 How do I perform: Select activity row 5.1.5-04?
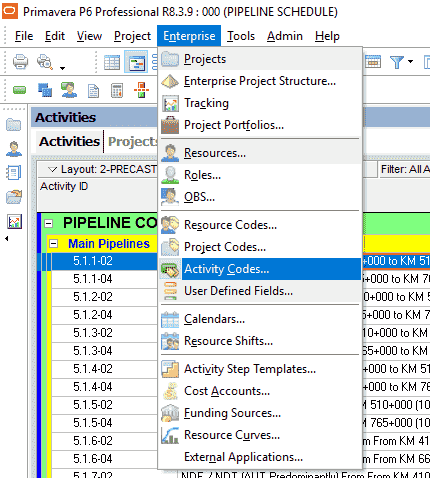[x=104, y=423]
